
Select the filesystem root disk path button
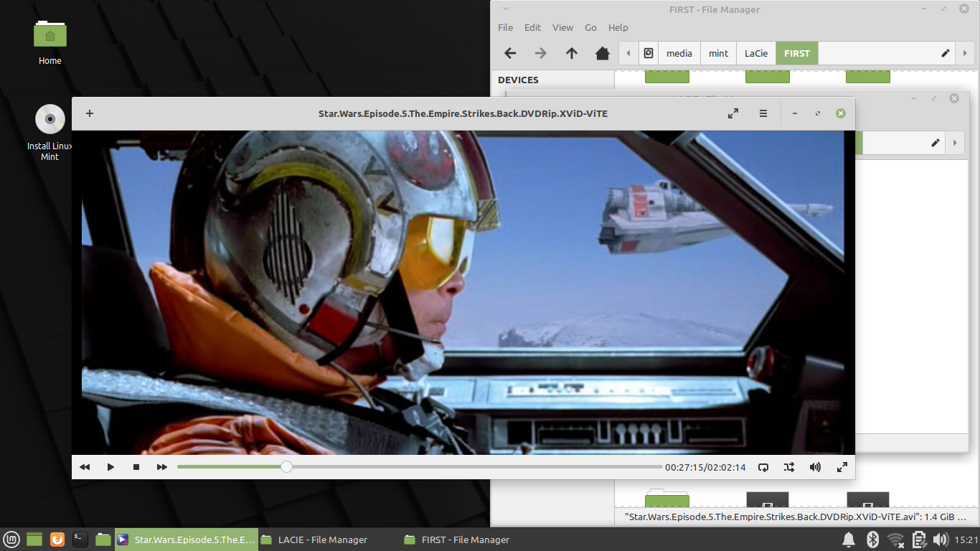649,53
